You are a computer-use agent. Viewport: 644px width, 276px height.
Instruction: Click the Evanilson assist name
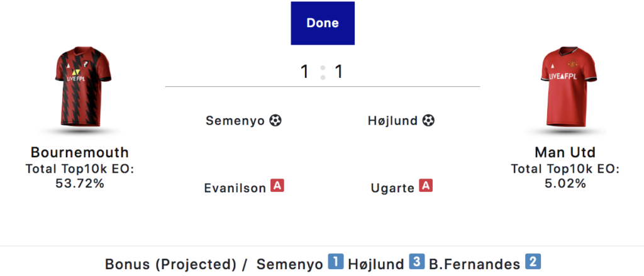pos(235,187)
